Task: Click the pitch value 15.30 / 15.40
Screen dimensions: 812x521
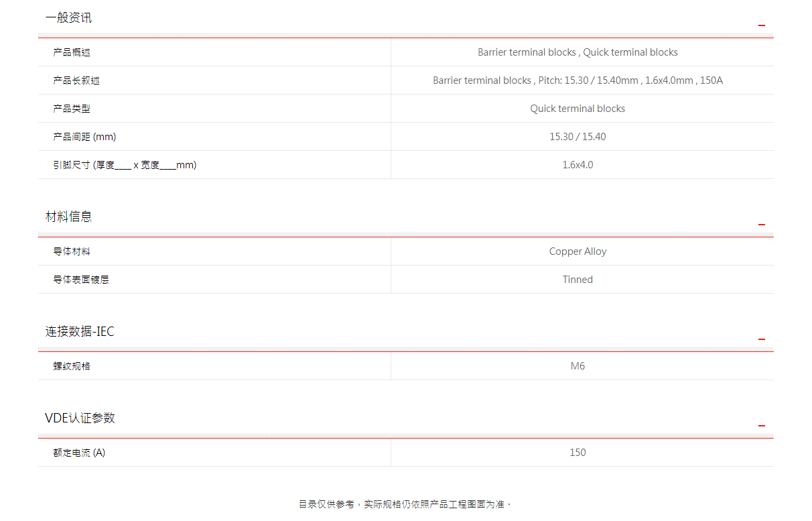Action: [578, 137]
